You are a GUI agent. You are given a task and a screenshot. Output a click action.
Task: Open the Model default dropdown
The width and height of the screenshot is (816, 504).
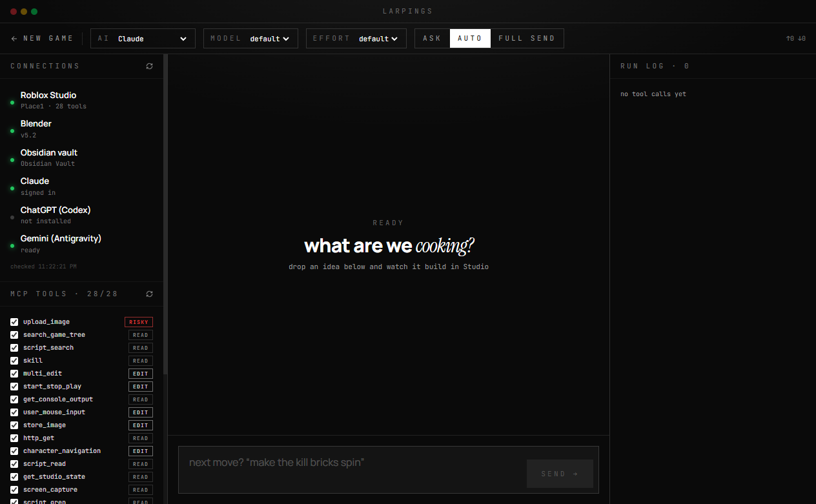click(x=250, y=39)
